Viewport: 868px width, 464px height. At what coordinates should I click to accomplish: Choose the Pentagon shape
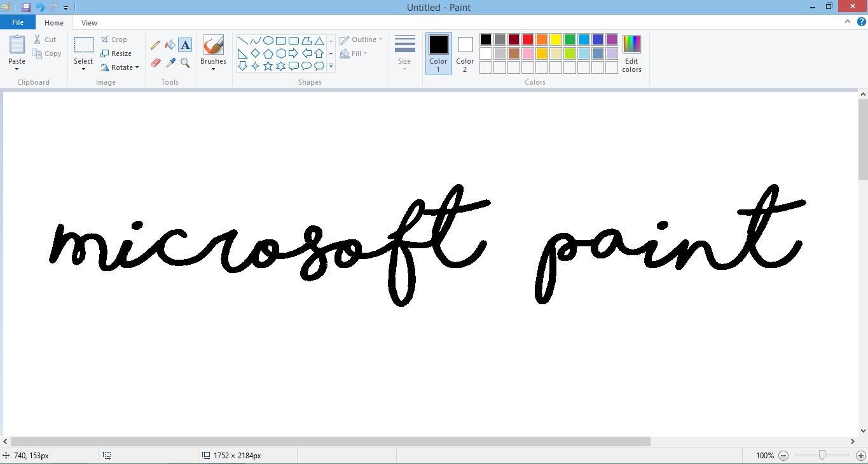(268, 53)
